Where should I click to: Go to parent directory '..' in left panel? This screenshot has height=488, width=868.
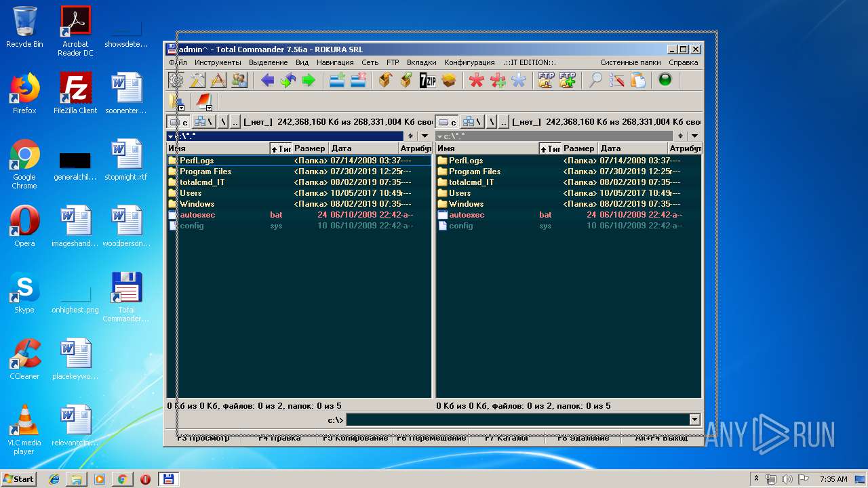[235, 122]
